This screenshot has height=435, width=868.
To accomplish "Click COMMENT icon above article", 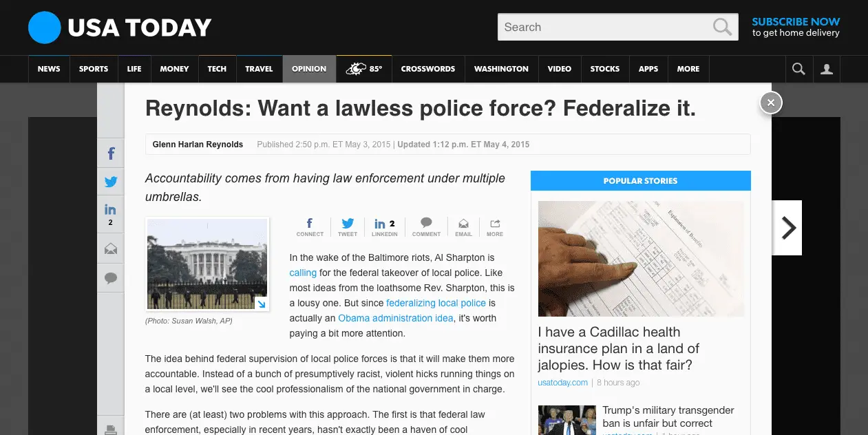I will pyautogui.click(x=426, y=226).
